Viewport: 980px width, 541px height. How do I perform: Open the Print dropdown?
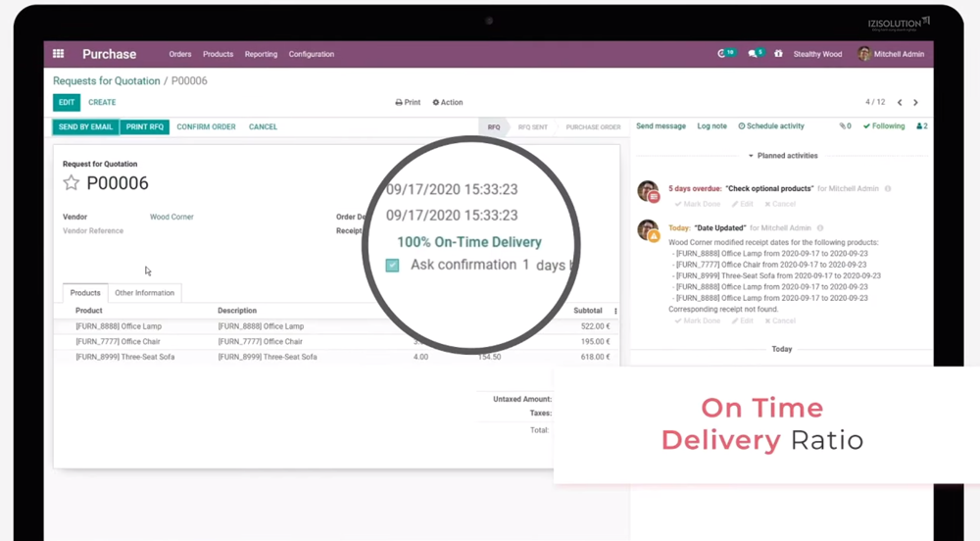[408, 103]
